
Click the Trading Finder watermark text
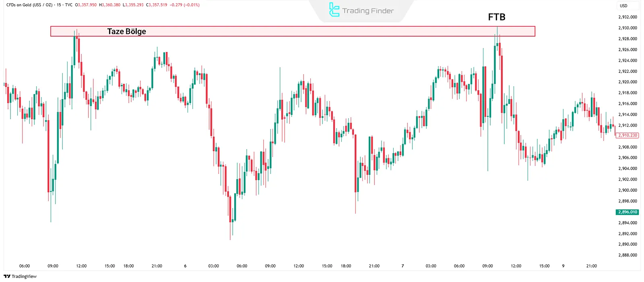tap(368, 11)
